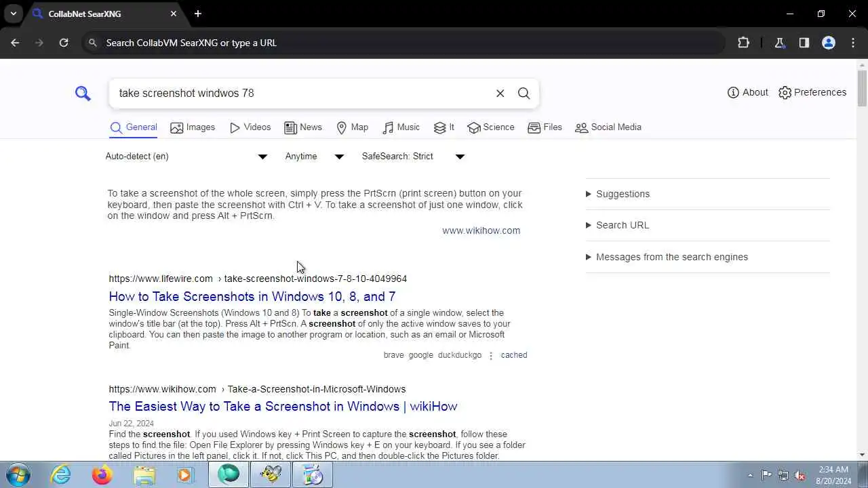The width and height of the screenshot is (868, 488).
Task: Launch Internet Explorer from taskbar
Action: click(x=61, y=474)
